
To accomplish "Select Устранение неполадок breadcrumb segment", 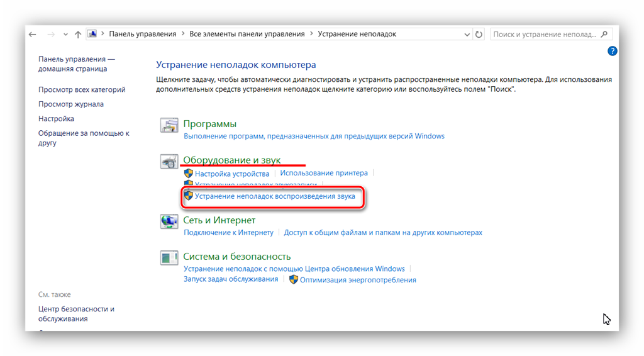I will click(357, 34).
